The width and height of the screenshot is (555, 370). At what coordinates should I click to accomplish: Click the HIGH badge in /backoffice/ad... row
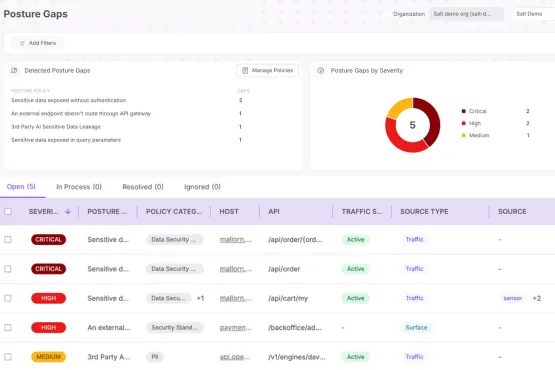48,328
